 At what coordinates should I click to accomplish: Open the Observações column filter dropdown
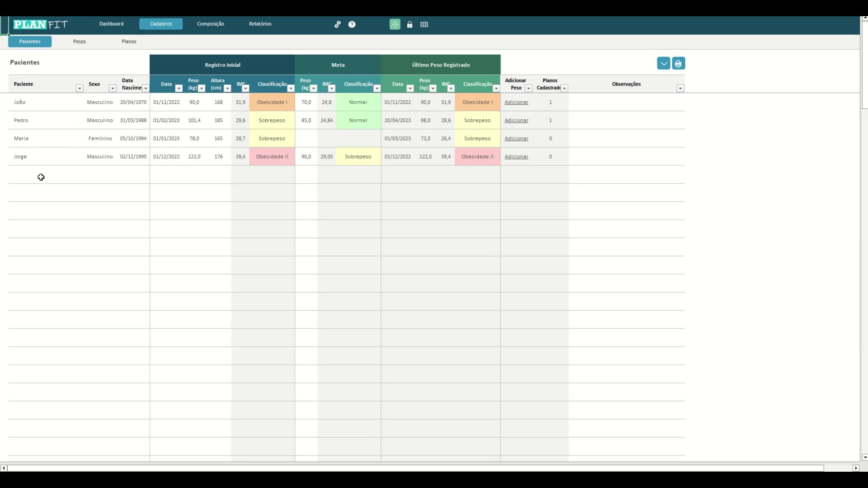point(680,89)
